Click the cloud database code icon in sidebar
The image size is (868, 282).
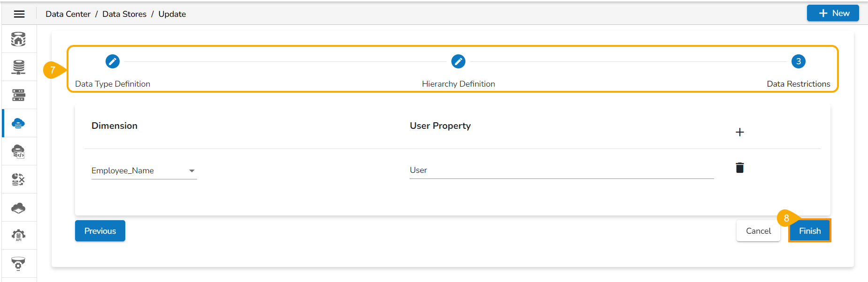click(x=18, y=151)
